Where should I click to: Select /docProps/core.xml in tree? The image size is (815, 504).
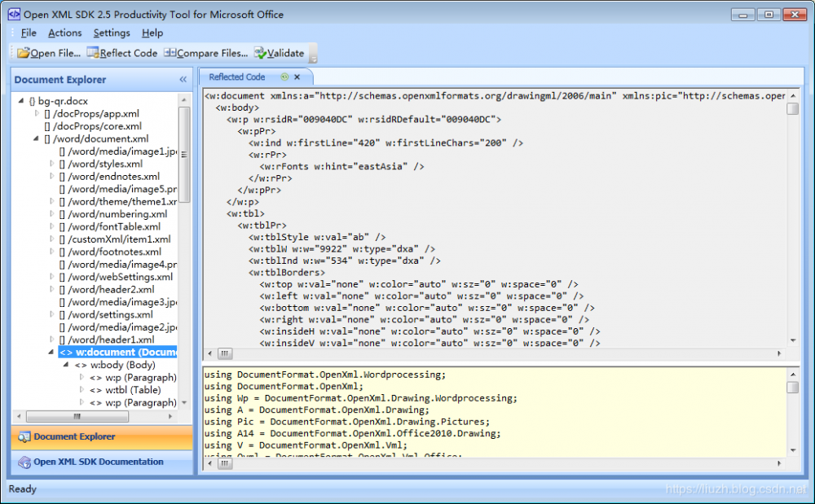click(x=93, y=126)
